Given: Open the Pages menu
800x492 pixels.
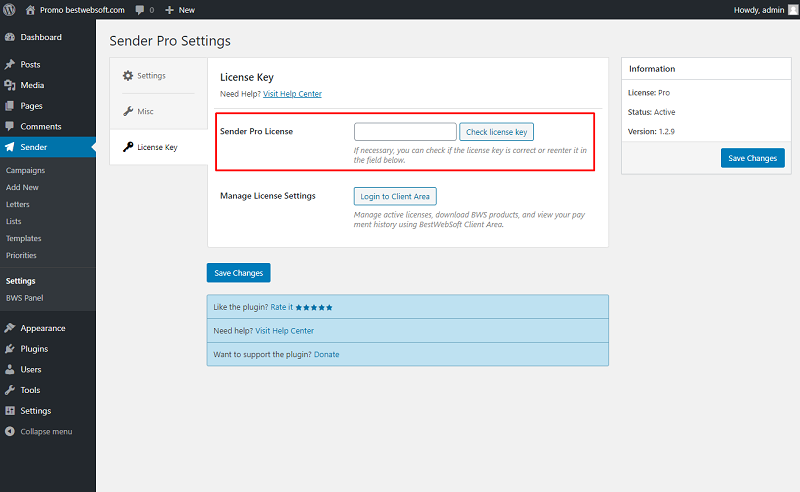Looking at the screenshot, I should click(31, 106).
